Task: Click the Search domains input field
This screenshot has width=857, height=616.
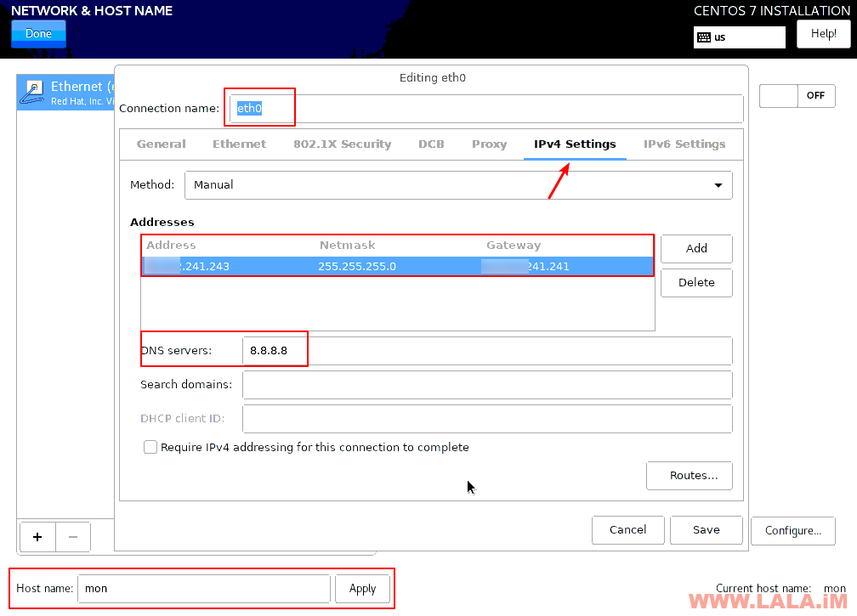Action: [487, 385]
